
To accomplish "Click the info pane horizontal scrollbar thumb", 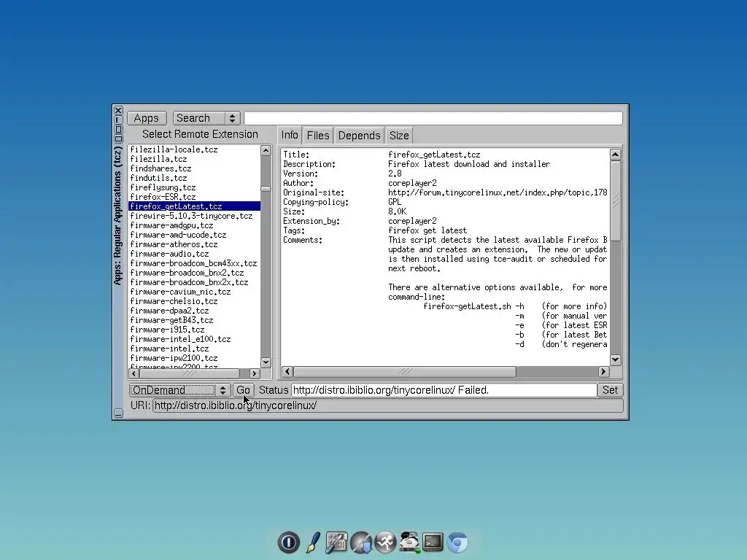I will [x=404, y=371].
